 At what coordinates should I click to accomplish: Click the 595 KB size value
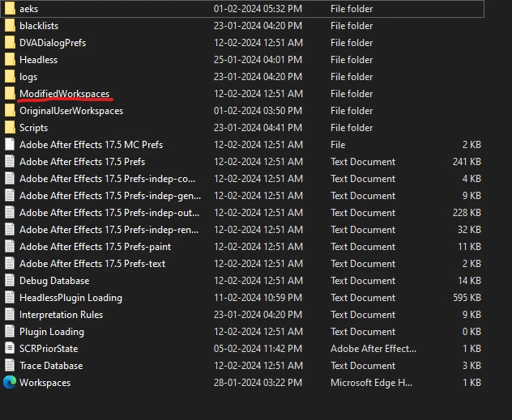click(467, 298)
